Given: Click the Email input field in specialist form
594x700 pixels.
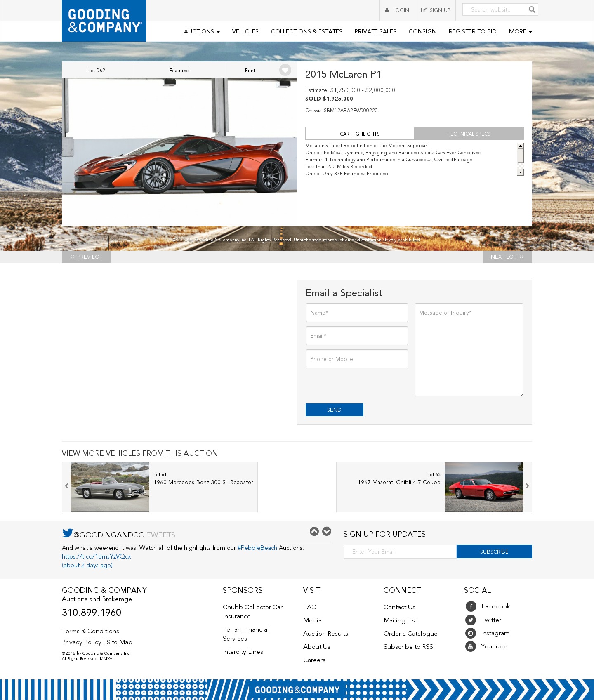Looking at the screenshot, I should click(x=357, y=336).
